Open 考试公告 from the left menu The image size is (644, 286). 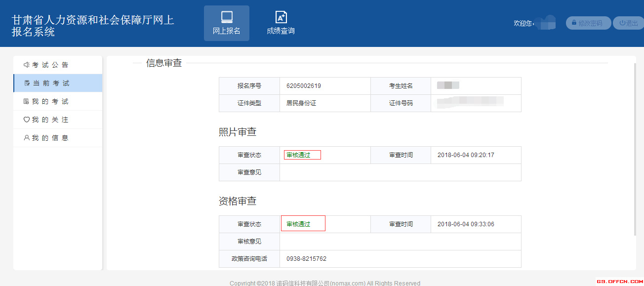[x=49, y=64]
